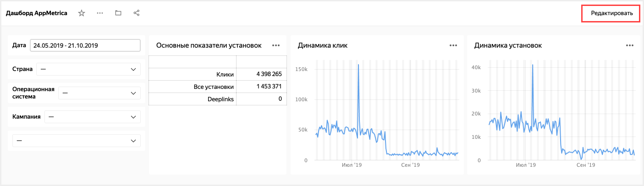This screenshot has height=186, width=644.
Task: Open options menu for Динамика установок chart
Action: click(630, 45)
